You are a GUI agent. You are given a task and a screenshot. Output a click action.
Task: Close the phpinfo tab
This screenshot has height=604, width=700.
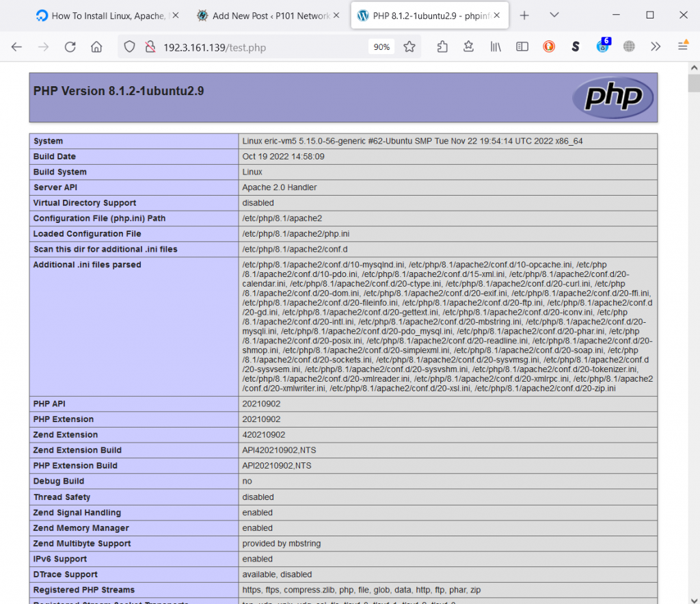click(x=496, y=16)
